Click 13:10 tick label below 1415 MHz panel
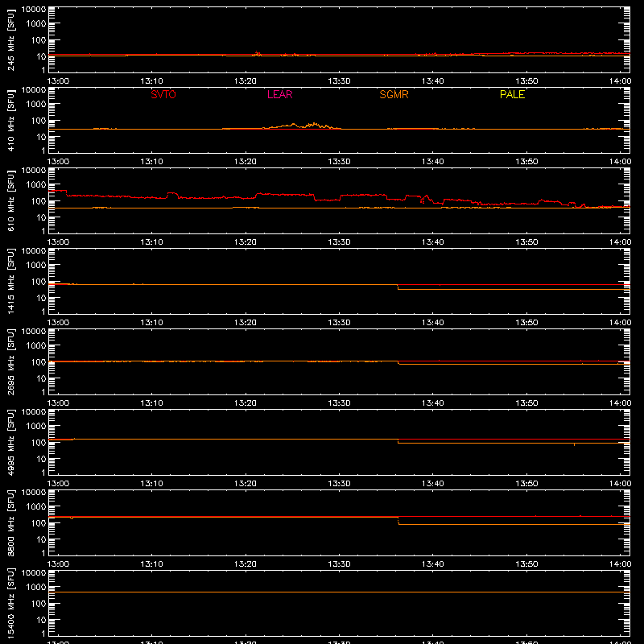The width and height of the screenshot is (644, 644). pyautogui.click(x=151, y=323)
